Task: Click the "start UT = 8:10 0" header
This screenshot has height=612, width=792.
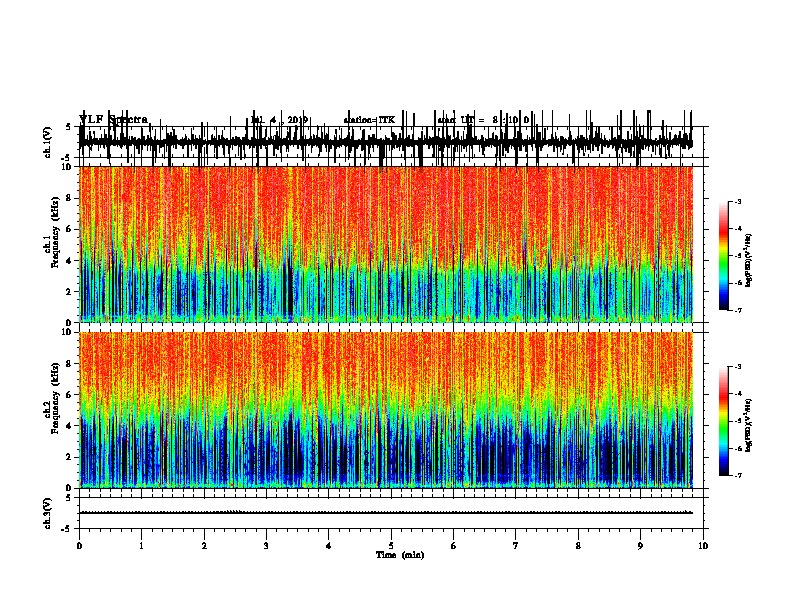Action: coord(483,120)
